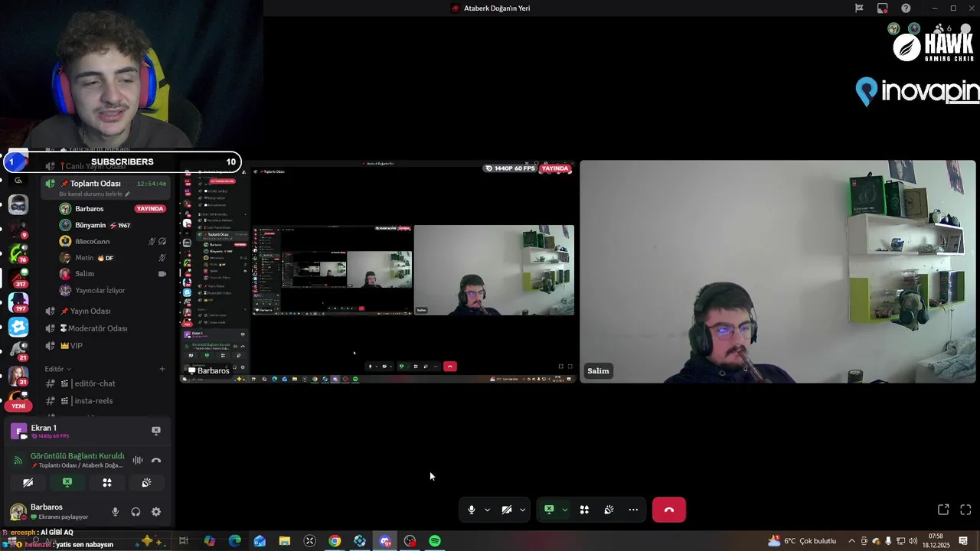Screen dimensions: 980x551
Task: Disconnect call with red hang-up button
Action: pos(669,510)
